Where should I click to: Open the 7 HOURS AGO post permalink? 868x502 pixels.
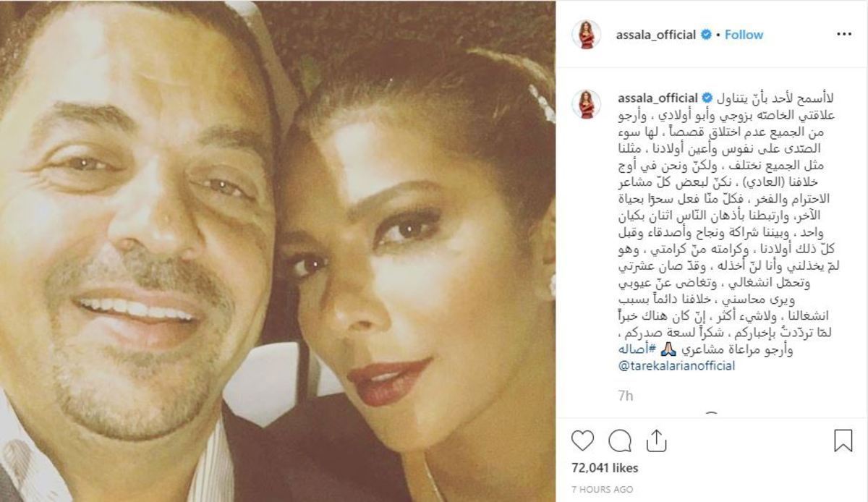click(602, 490)
